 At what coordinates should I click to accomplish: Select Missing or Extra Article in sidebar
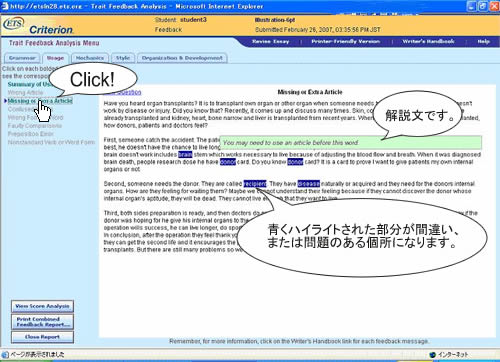40,101
